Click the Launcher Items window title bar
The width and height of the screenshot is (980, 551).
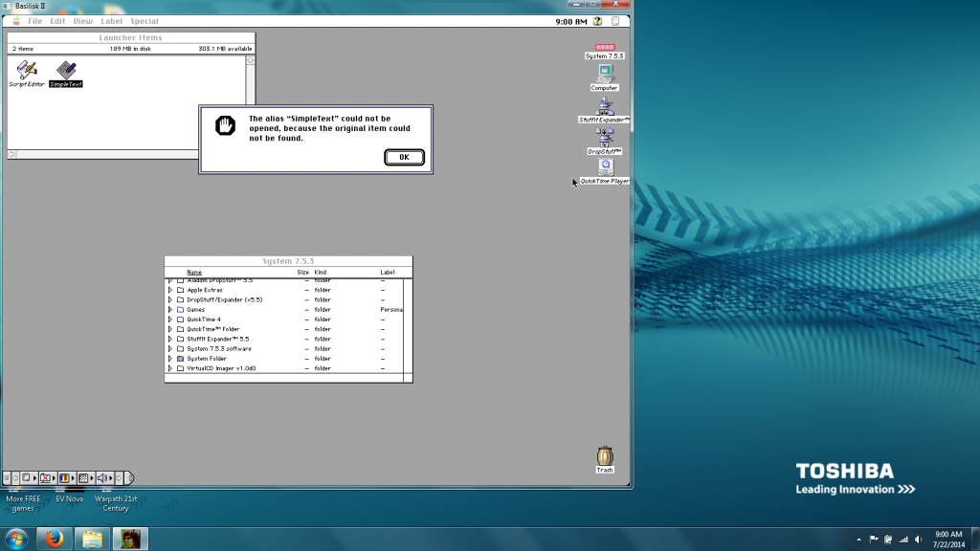click(130, 37)
